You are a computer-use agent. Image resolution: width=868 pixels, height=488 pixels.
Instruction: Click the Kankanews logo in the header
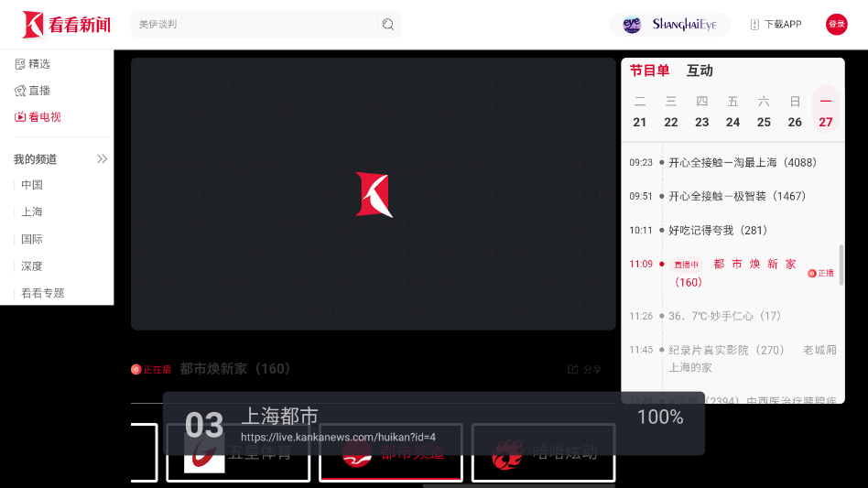(x=67, y=25)
